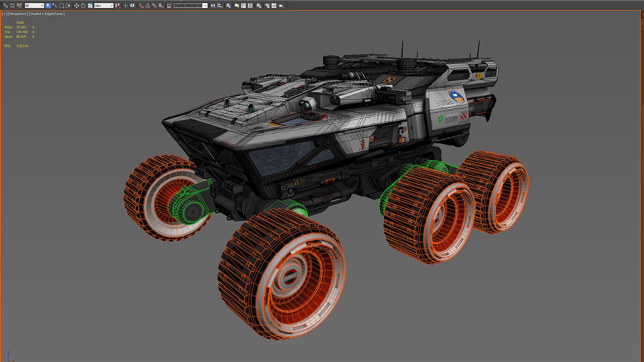
Task: Click the FPS value '128,510'
Action: [22, 46]
